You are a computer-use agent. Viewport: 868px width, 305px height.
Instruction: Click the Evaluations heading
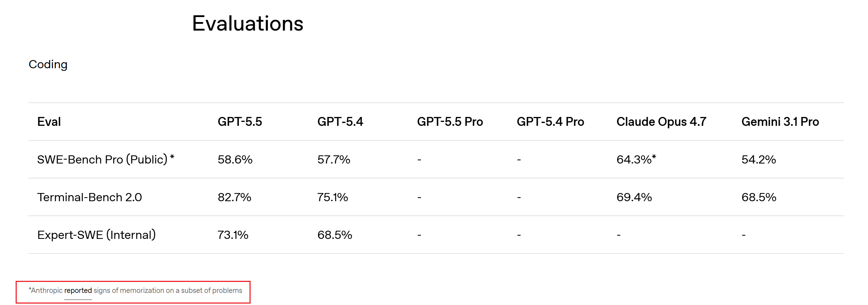tap(247, 23)
